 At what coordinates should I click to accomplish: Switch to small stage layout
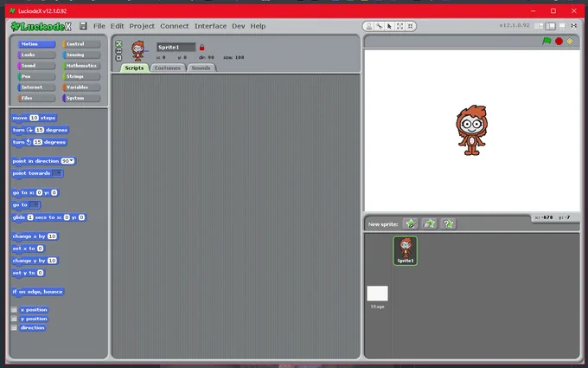click(539, 26)
